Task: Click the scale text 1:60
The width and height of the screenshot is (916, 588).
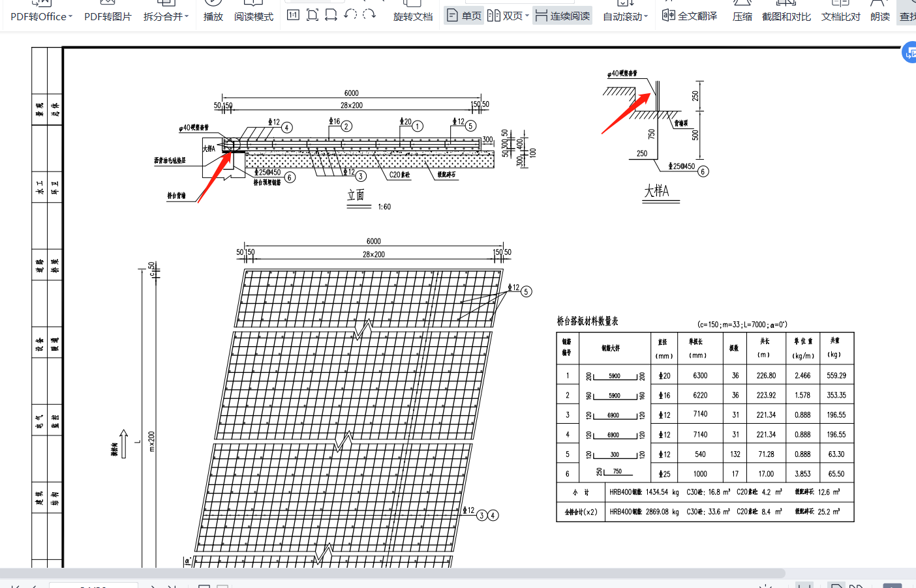Action: pos(384,207)
